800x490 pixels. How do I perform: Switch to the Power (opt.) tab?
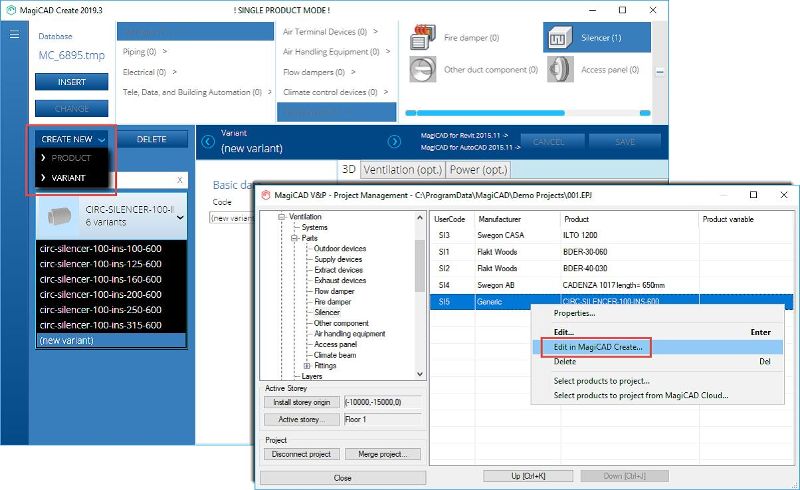(x=478, y=169)
